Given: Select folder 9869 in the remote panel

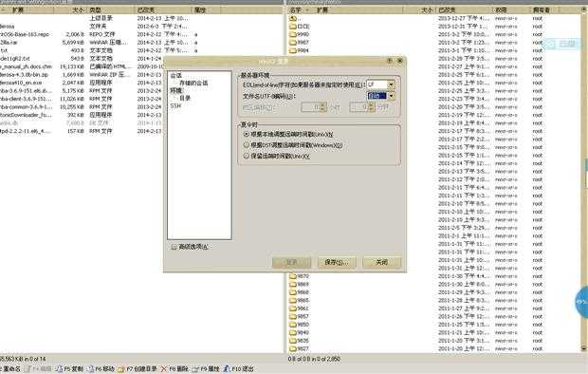Looking at the screenshot, I should [299, 284].
